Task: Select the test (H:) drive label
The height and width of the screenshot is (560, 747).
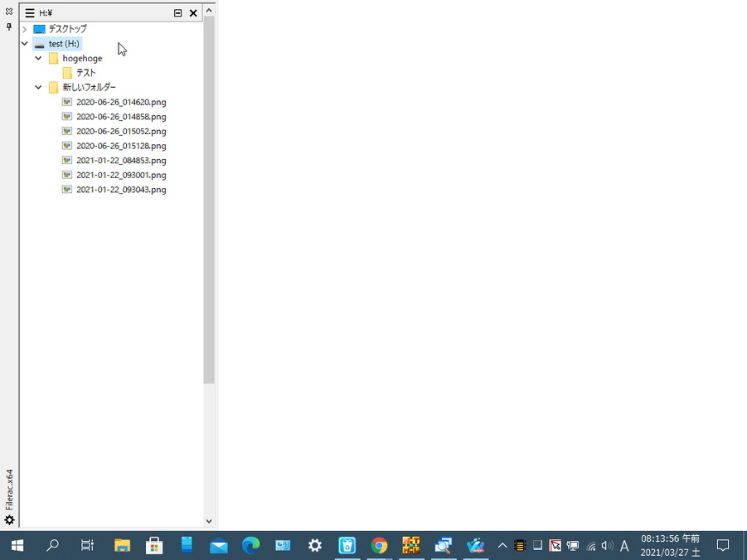Action: click(64, 44)
